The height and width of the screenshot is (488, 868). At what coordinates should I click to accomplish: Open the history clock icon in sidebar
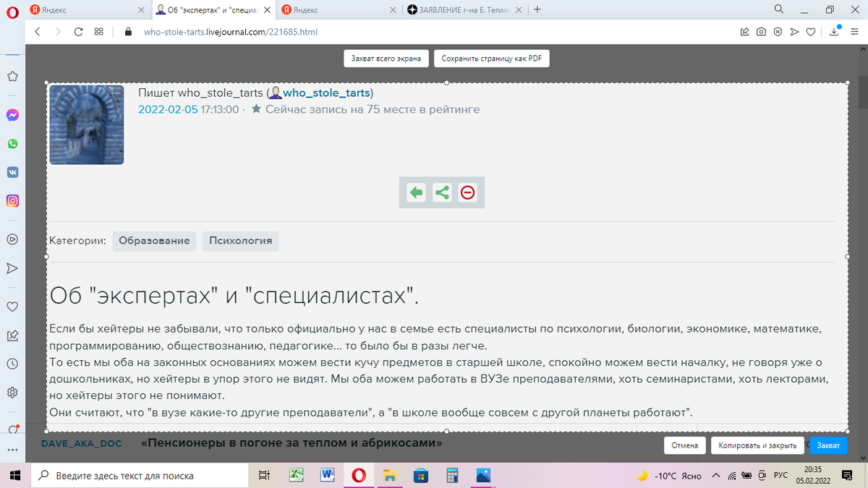[x=12, y=364]
